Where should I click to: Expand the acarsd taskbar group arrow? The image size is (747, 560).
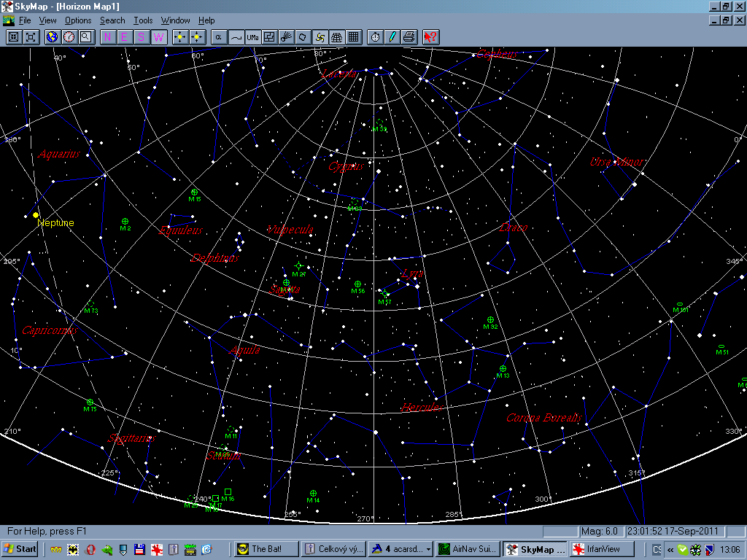coord(428,550)
